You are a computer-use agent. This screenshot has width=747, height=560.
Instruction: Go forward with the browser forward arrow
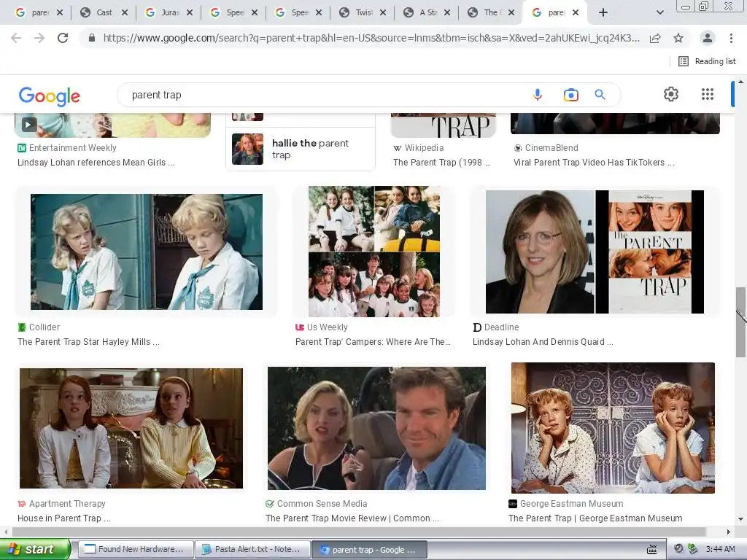(x=39, y=38)
